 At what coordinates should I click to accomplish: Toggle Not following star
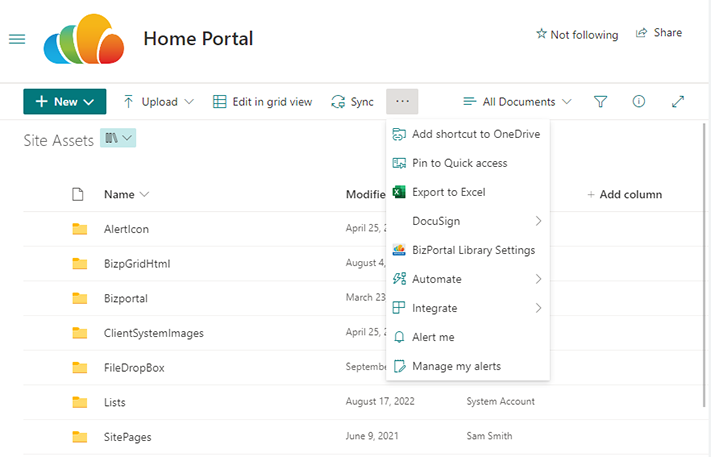click(577, 34)
